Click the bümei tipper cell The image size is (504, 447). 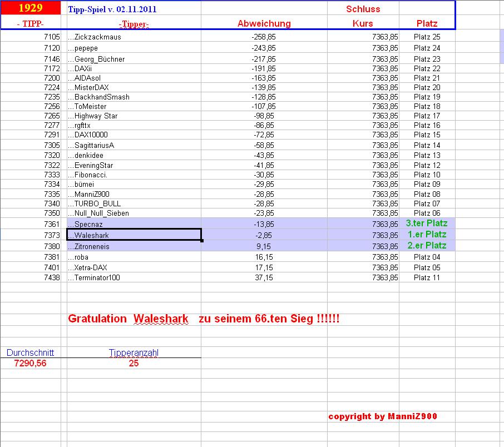[x=134, y=184]
